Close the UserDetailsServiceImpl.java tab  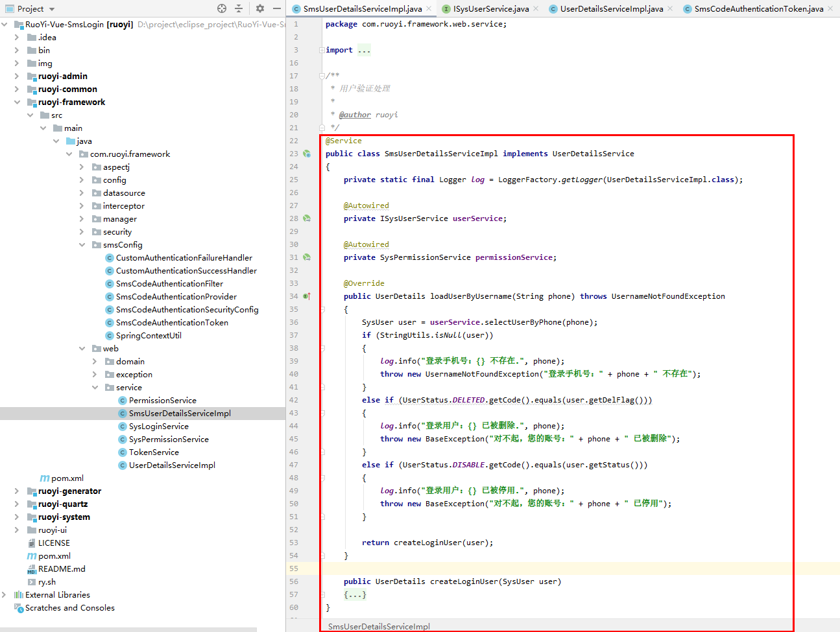pos(670,8)
